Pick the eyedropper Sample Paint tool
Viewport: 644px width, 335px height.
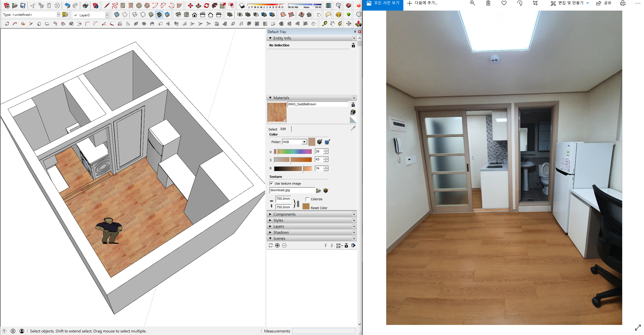click(x=353, y=128)
